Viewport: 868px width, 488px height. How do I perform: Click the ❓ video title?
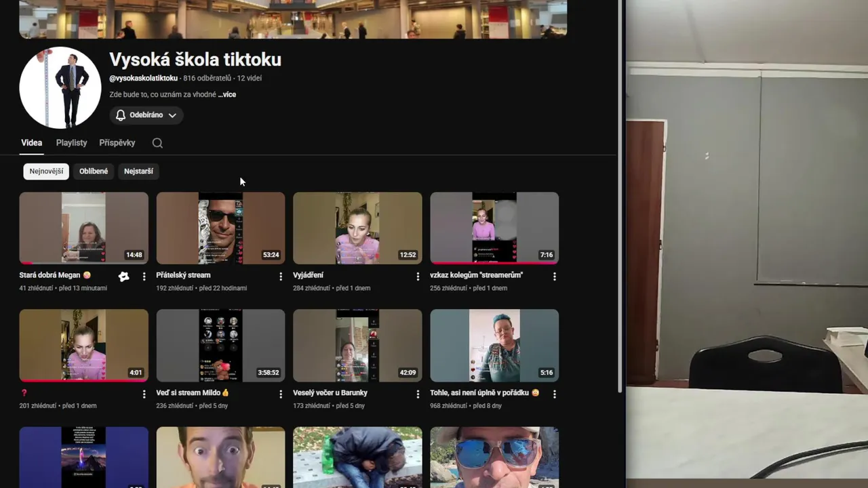(24, 393)
